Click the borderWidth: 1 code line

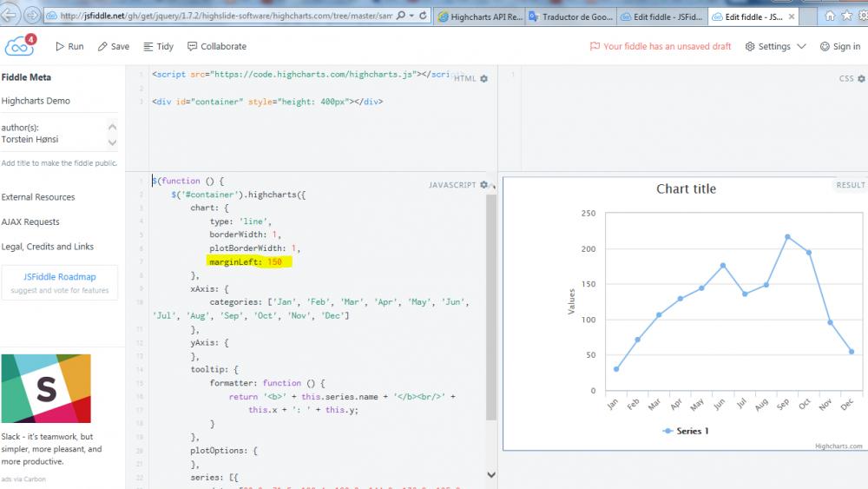click(x=246, y=235)
